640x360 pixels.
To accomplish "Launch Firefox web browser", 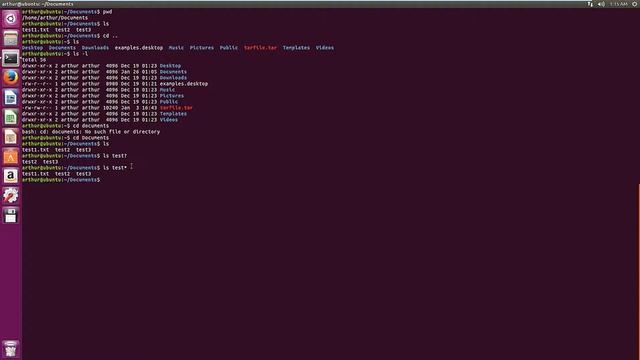I will coord(11,78).
